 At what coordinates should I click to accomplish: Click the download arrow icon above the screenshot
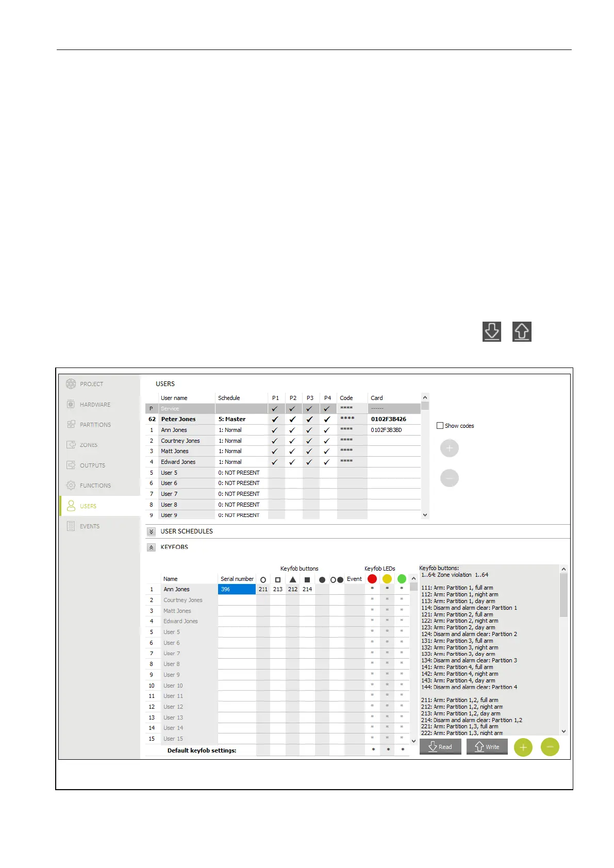(x=492, y=331)
